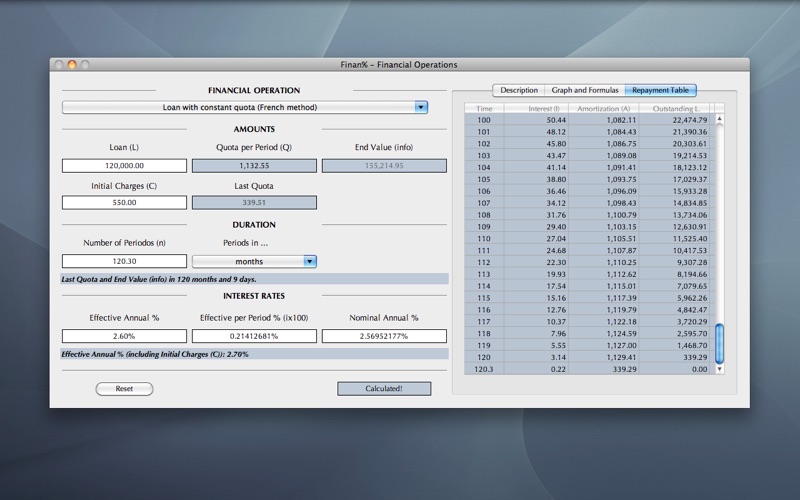Image resolution: width=800 pixels, height=500 pixels.
Task: Click the End Value info field
Action: click(x=384, y=166)
